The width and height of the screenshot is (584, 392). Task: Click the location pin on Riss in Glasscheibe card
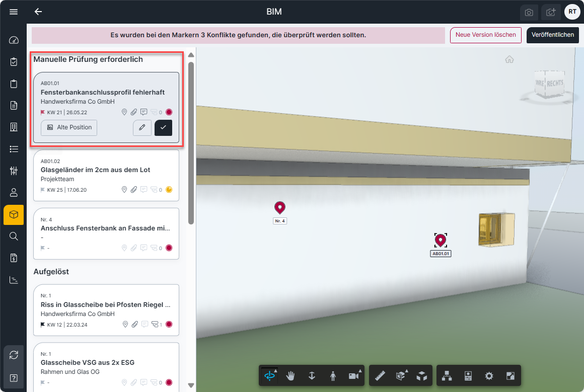(x=125, y=324)
